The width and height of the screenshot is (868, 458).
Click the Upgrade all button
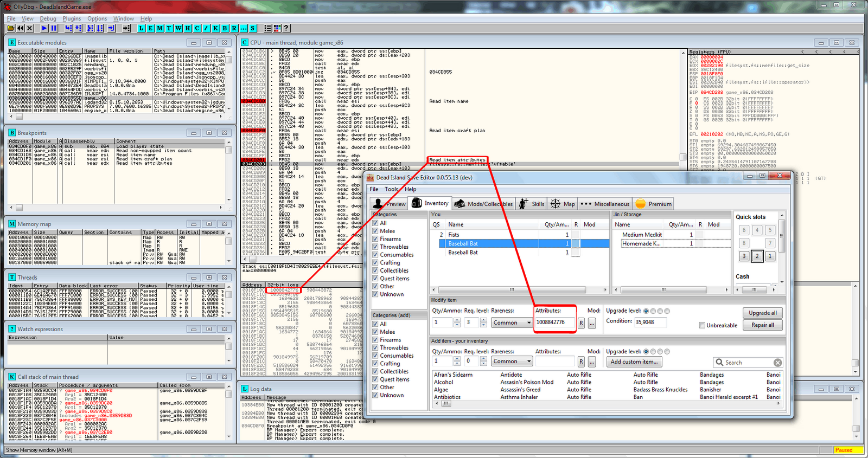tap(762, 313)
